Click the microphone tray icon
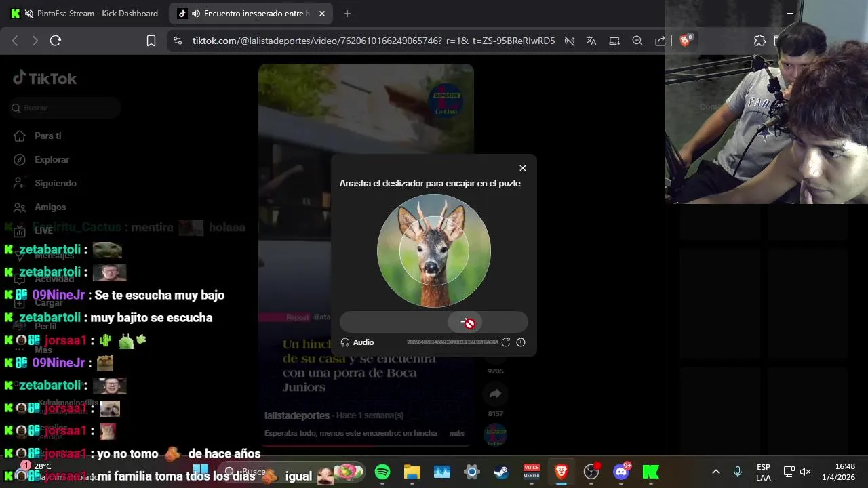868x488 pixels. click(738, 472)
